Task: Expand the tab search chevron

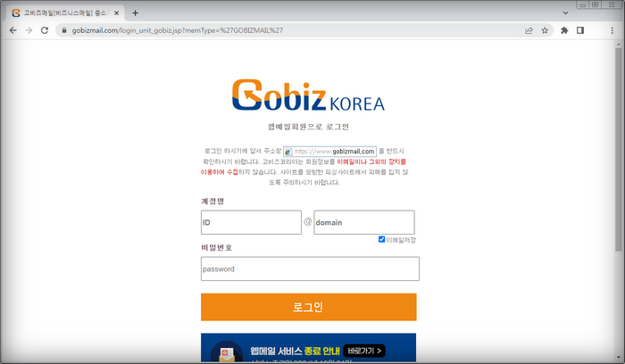Action: pos(565,12)
